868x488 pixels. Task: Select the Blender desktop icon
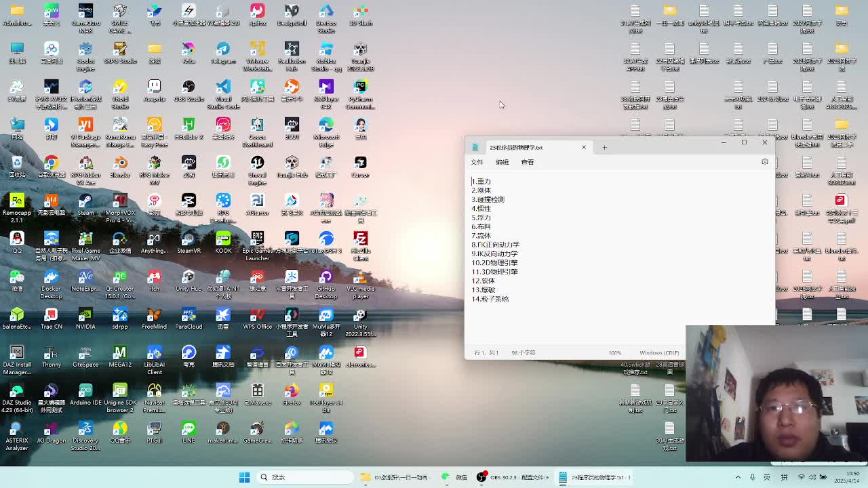point(120,167)
